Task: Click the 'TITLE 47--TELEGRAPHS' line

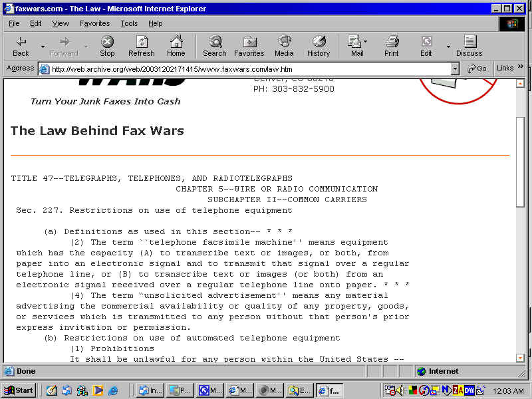Action: [x=152, y=178]
